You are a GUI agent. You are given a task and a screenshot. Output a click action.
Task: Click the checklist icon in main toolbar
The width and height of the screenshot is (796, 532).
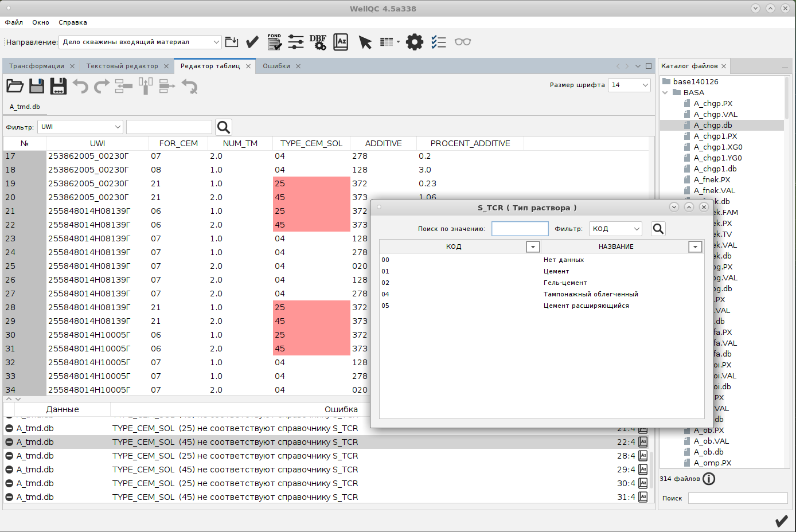click(439, 42)
